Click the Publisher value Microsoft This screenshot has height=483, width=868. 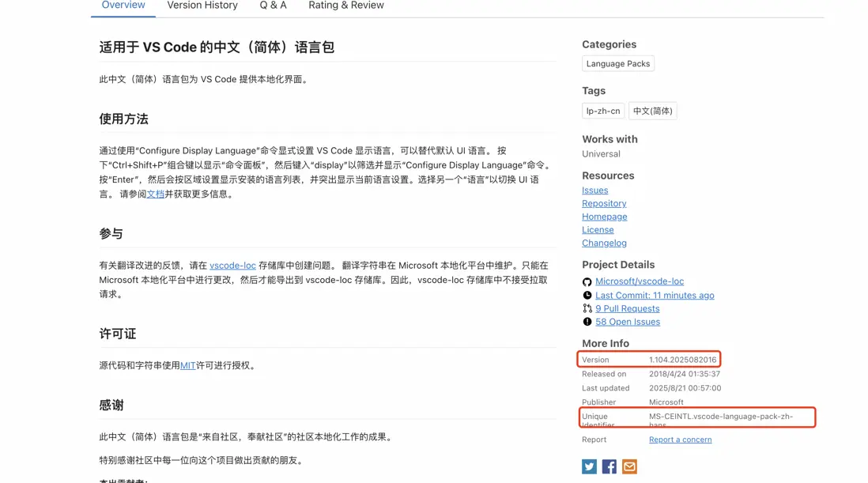tap(666, 402)
